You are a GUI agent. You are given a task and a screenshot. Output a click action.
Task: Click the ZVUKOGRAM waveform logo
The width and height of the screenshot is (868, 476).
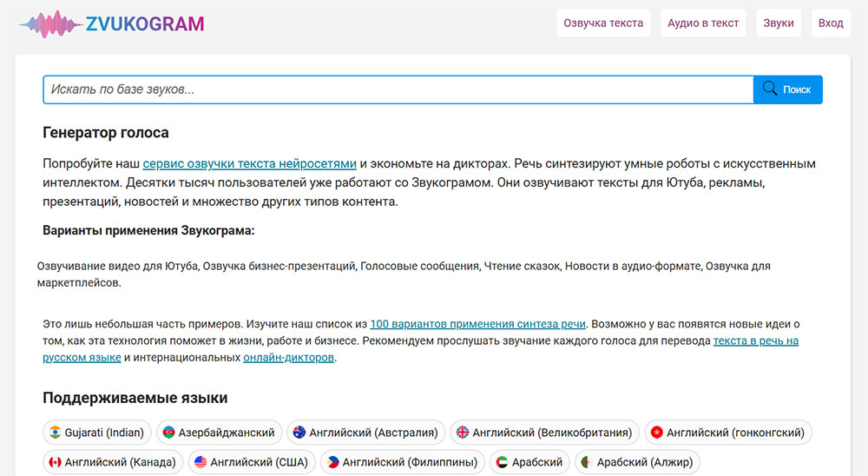click(x=51, y=23)
